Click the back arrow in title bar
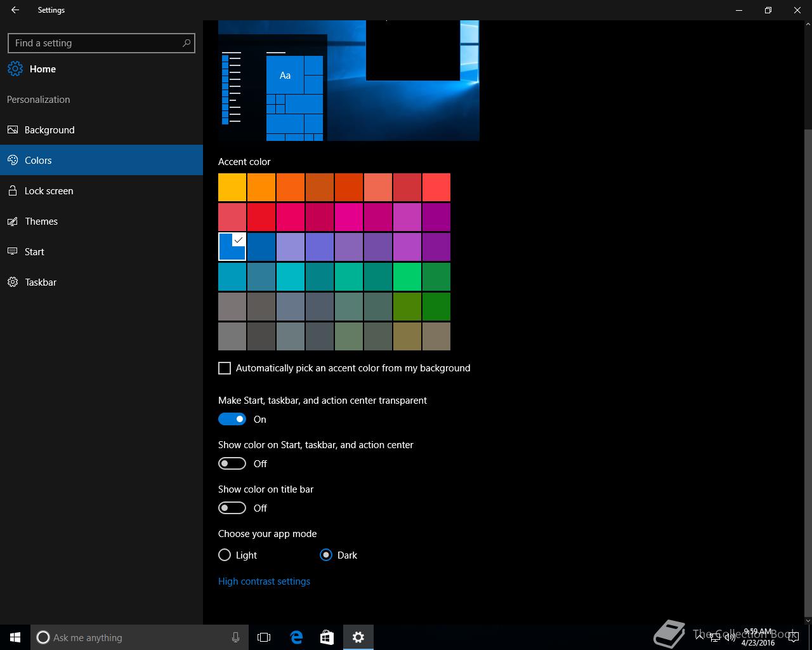812x650 pixels. coord(15,10)
